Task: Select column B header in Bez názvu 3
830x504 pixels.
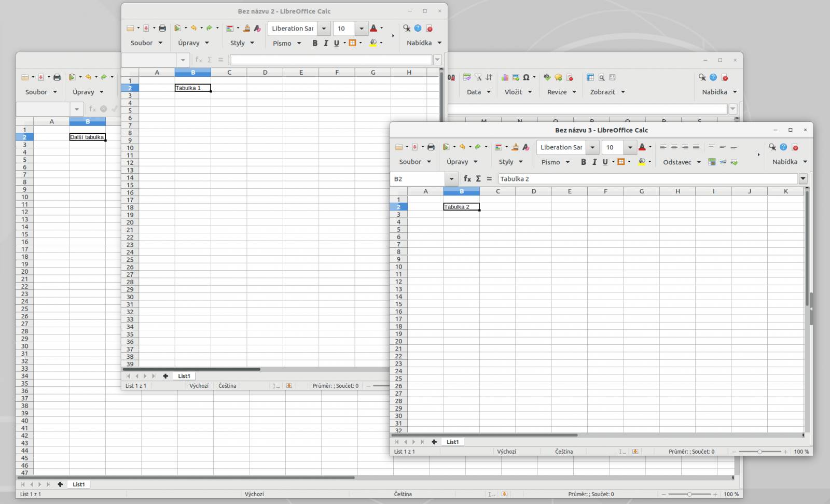Action: click(461, 191)
